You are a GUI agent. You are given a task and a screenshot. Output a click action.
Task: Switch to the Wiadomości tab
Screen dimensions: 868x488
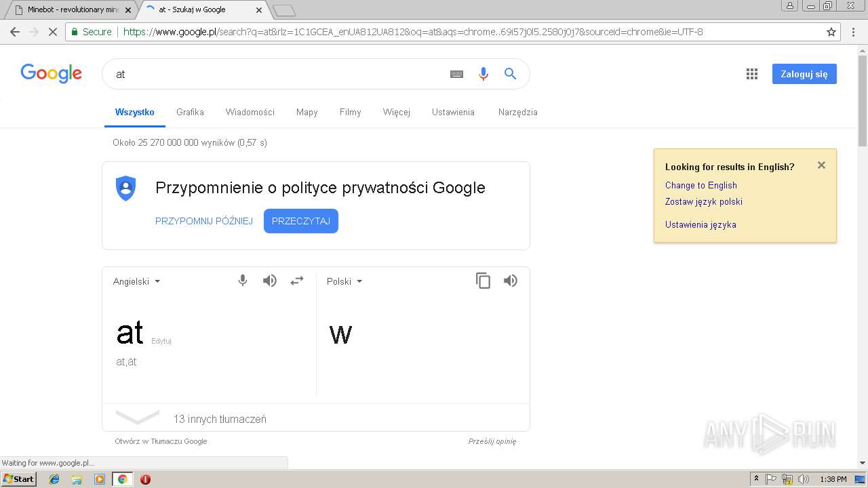point(250,112)
